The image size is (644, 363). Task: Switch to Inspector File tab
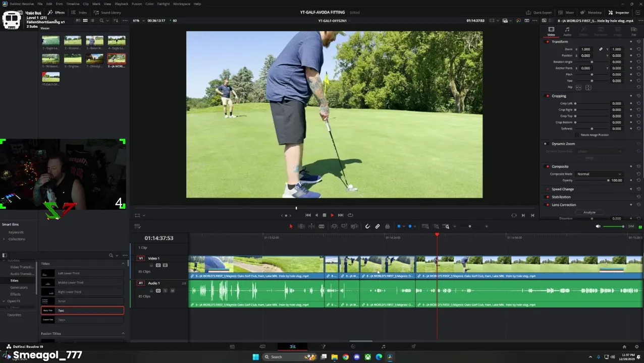click(633, 31)
